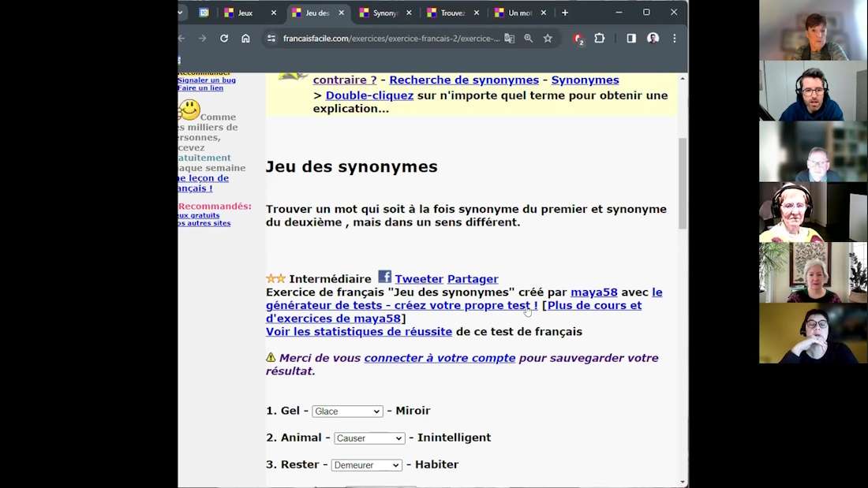Click the word "Miroir" in question 1

click(x=413, y=411)
